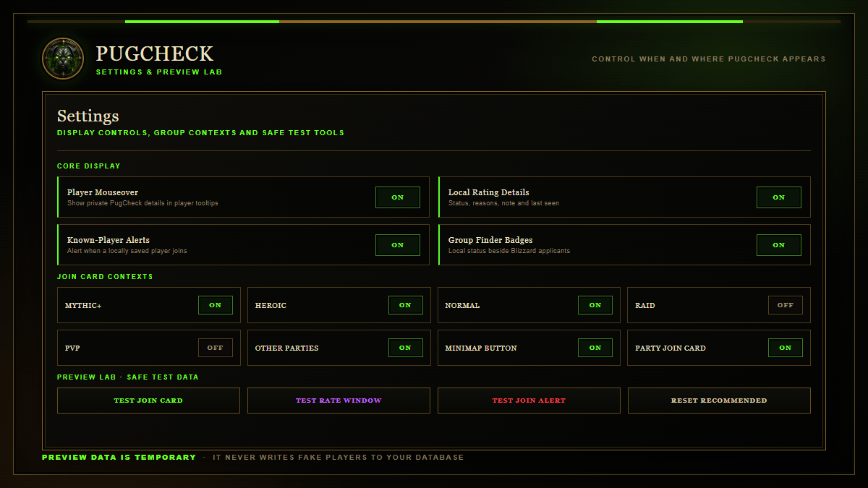868x488 pixels.
Task: Click 'Show private PugCheck details in player tooltips'
Action: coord(142,203)
